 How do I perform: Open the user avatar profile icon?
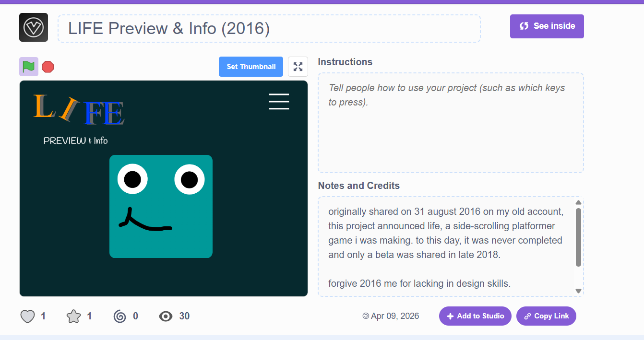34,27
